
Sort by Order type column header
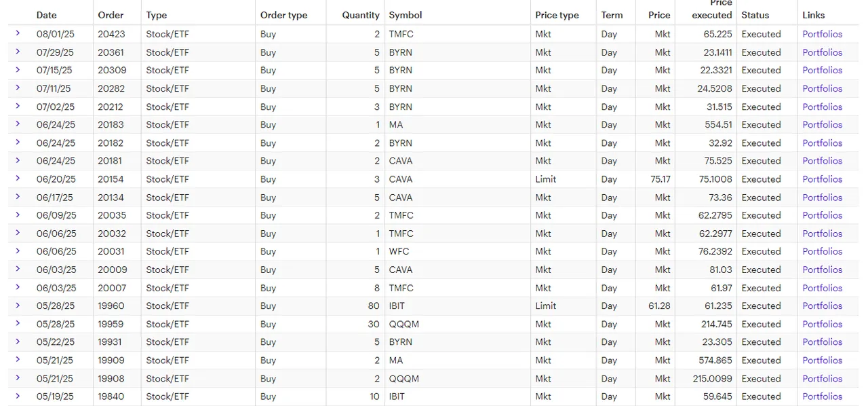click(283, 15)
